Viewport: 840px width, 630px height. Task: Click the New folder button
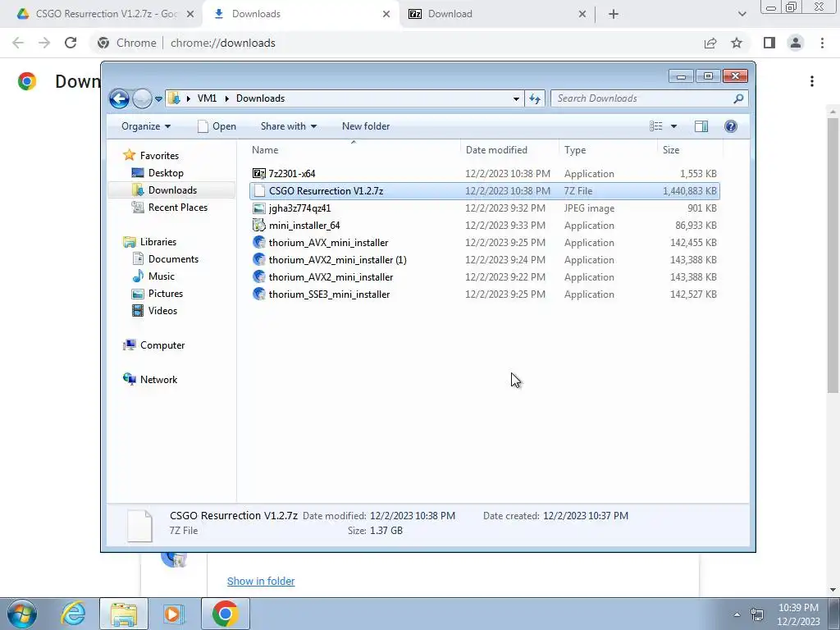(366, 126)
